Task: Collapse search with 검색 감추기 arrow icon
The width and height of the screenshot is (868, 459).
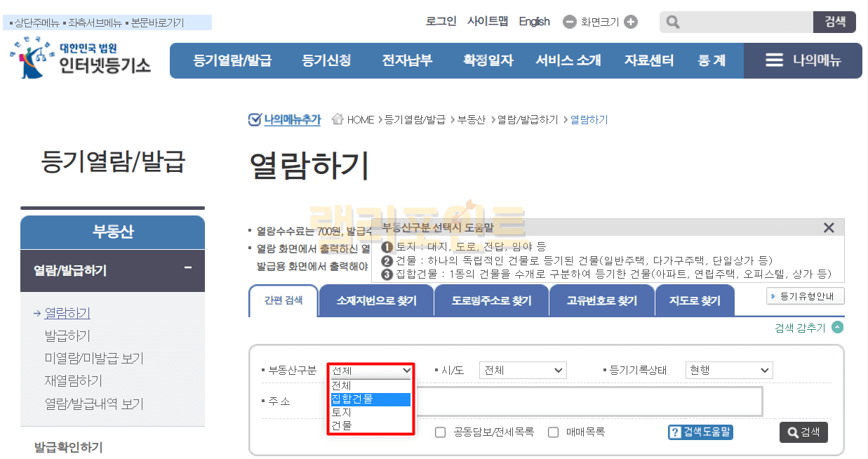Action: coord(837,328)
